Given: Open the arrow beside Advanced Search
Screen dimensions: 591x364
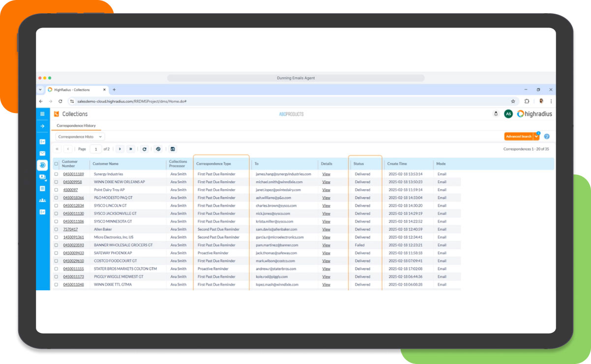Looking at the screenshot, I should point(536,137).
